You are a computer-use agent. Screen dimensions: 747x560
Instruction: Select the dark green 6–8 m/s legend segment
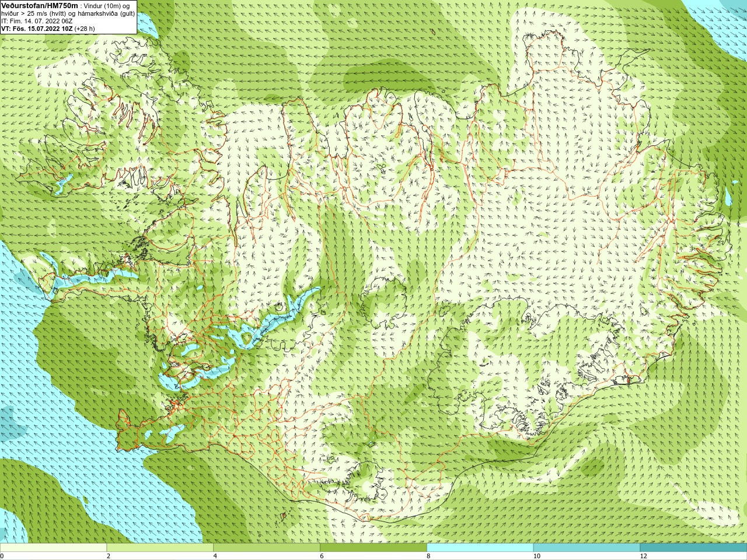coord(373,548)
